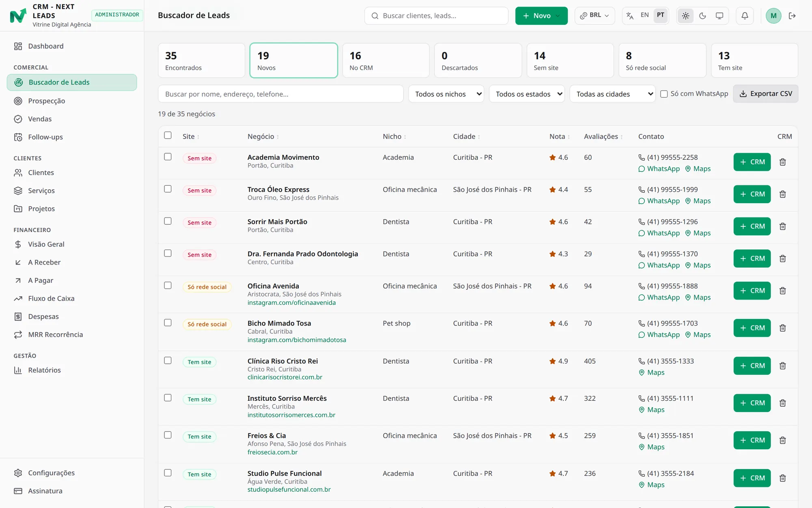Sort table by Avaliações column

[x=603, y=137]
